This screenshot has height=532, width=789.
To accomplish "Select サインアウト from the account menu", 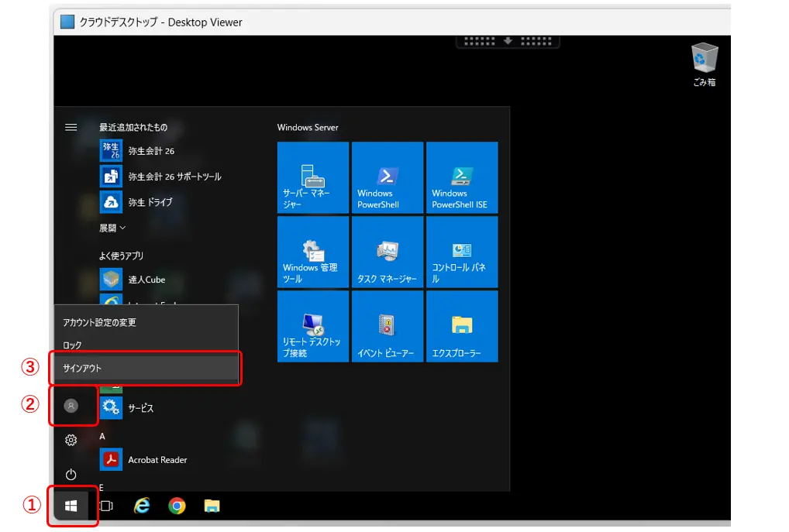I will click(x=145, y=369).
